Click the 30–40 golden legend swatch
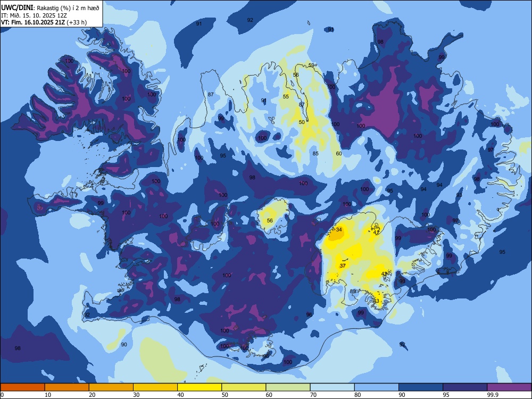Image resolution: width=532 pixels, height=399 pixels. point(155,387)
